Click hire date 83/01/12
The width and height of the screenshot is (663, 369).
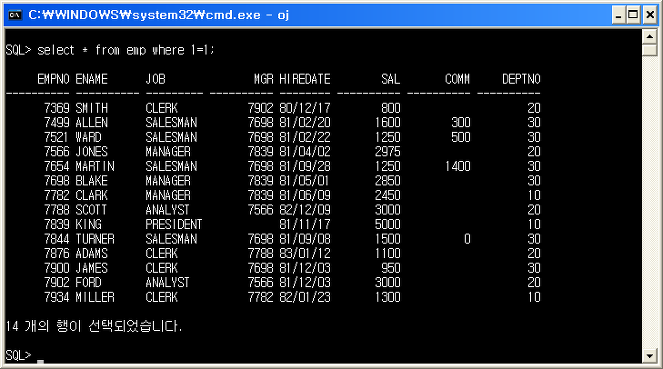(x=305, y=254)
